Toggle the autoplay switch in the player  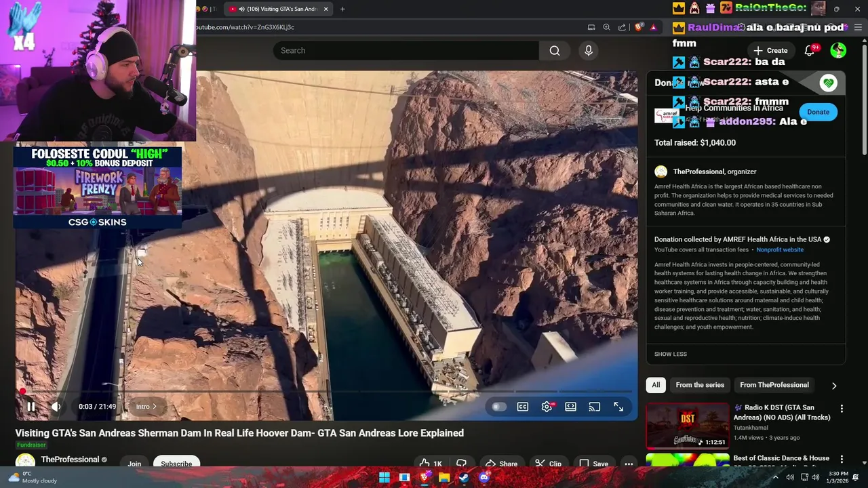tap(498, 407)
